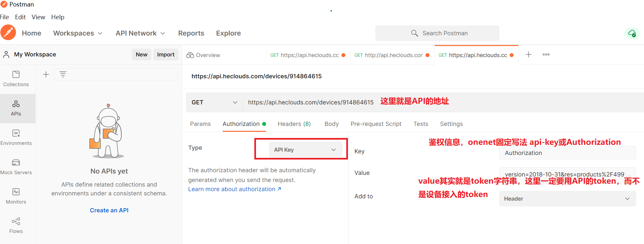Click the Overview tab icon
644x244 pixels.
pos(190,55)
